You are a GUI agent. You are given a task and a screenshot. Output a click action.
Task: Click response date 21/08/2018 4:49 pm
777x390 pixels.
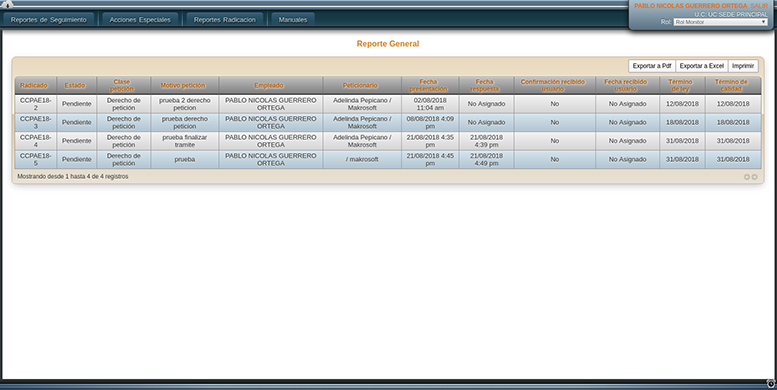coord(487,159)
